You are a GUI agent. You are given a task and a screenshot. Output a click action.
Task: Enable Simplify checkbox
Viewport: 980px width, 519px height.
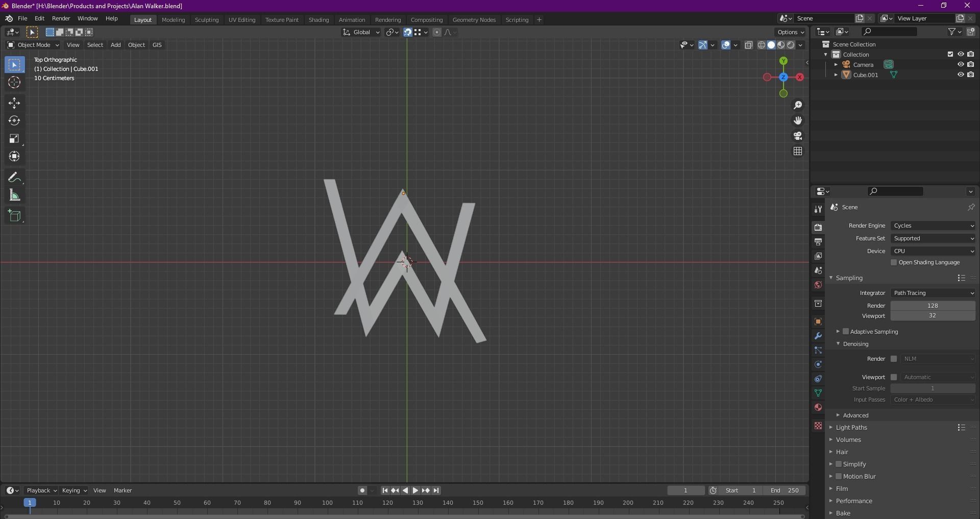[839, 464]
